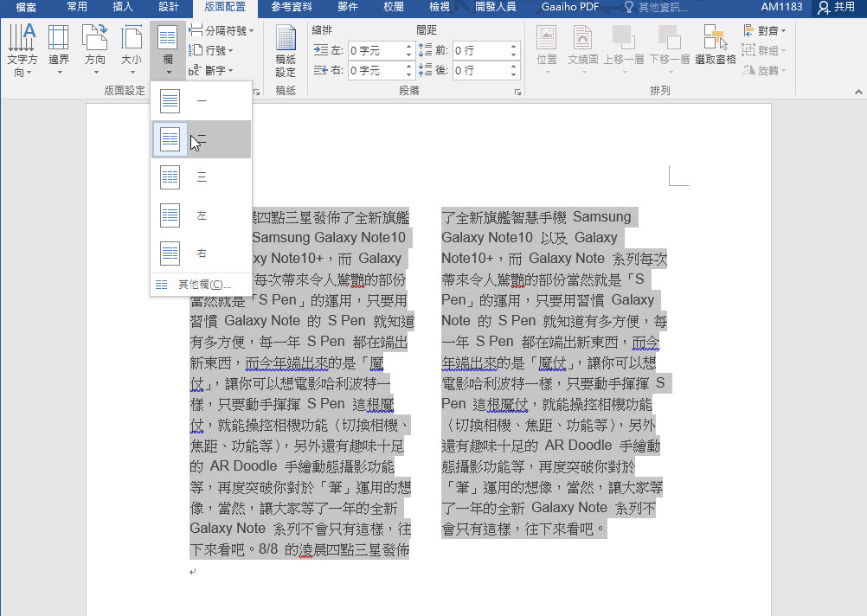
Task: Click the text '了全新旗艦智慧手機 Samsung'
Action: click(536, 217)
